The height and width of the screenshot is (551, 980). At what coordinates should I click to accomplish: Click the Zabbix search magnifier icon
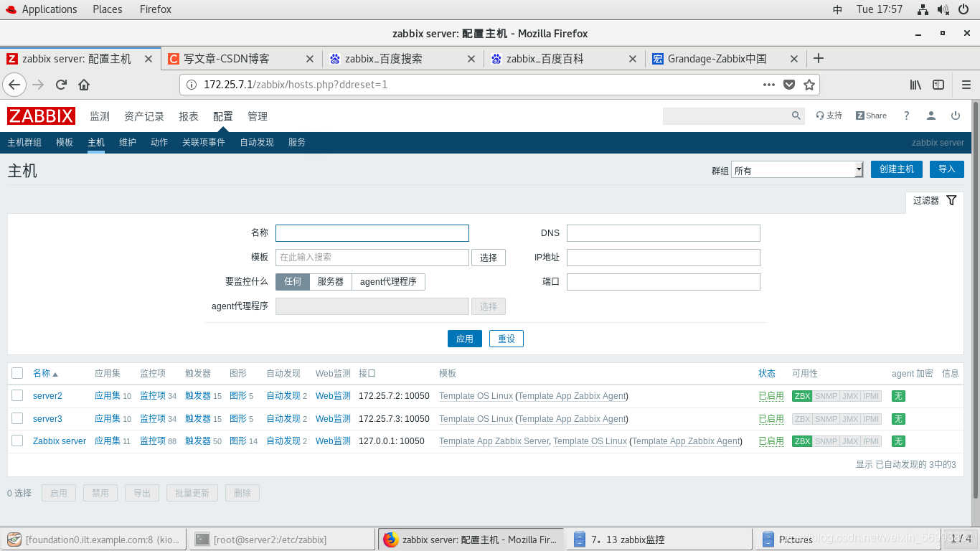pyautogui.click(x=796, y=116)
